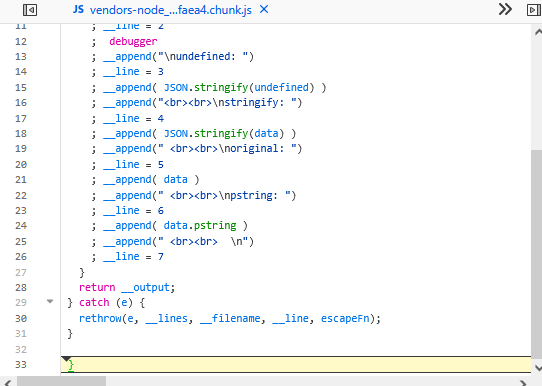Click the '__append( data )' call on line 21

point(151,180)
